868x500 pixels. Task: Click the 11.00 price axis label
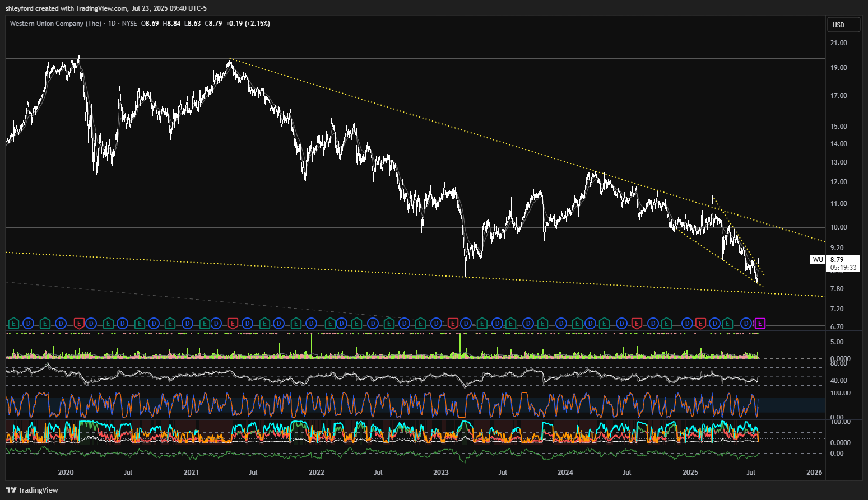[x=839, y=204]
